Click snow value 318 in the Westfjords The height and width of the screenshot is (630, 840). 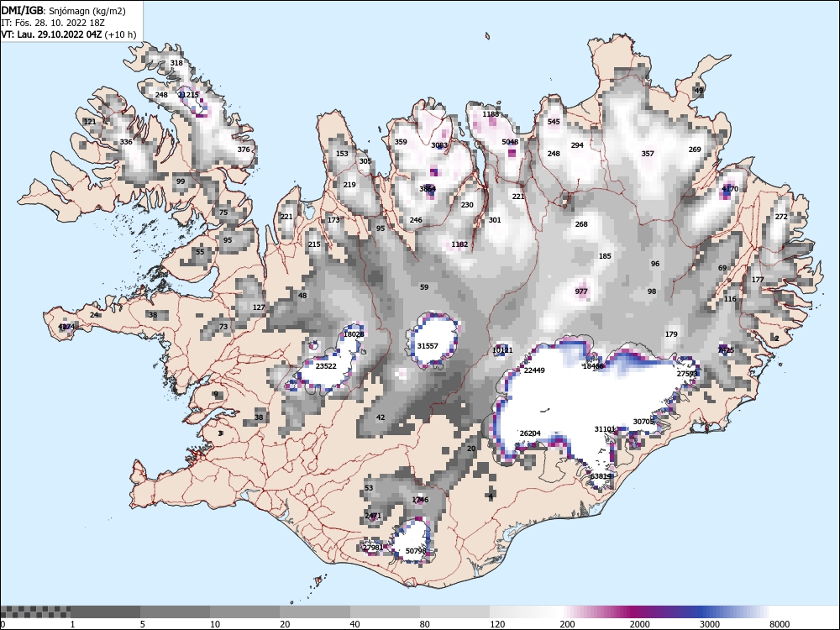176,63
